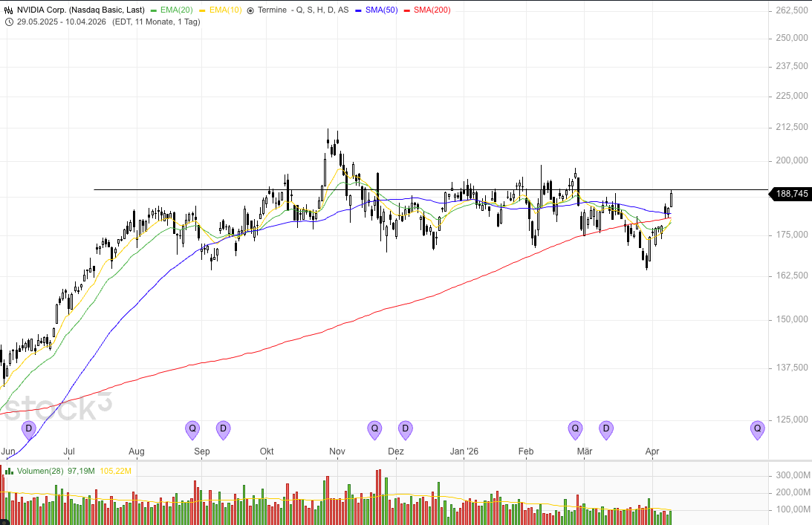This screenshot has height=525, width=812.
Task: Select the EMA(10) legend entry
Action: click(x=221, y=10)
